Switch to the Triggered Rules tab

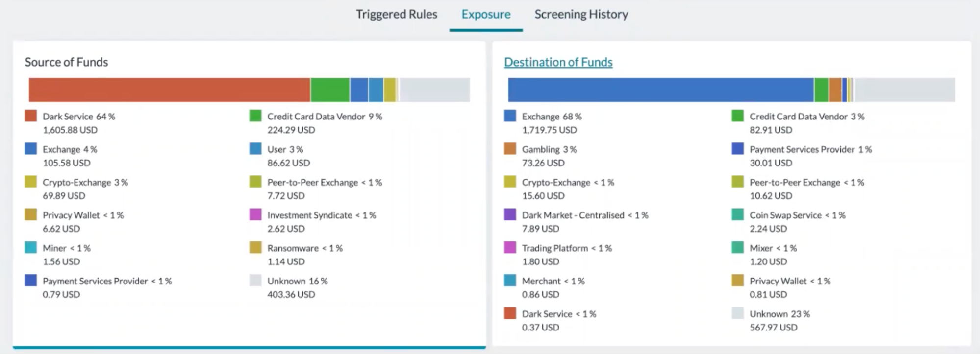click(x=396, y=14)
